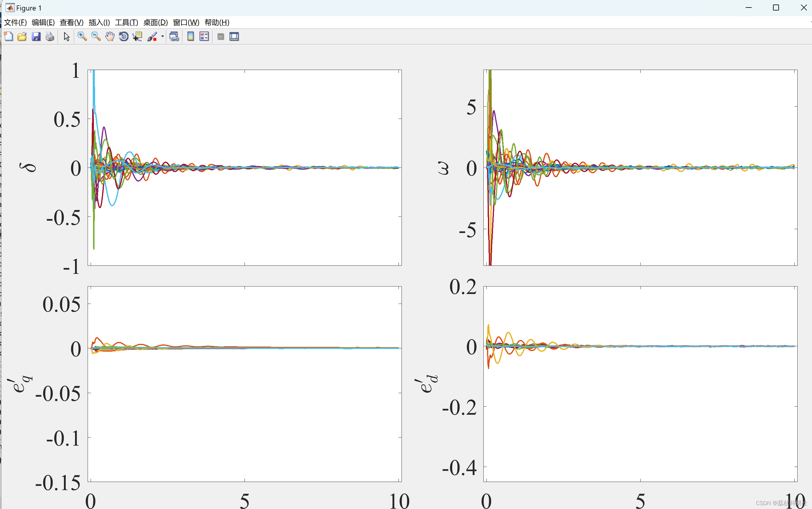Open the 文件(F) menu
Viewport: 812px width, 509px height.
[x=15, y=23]
